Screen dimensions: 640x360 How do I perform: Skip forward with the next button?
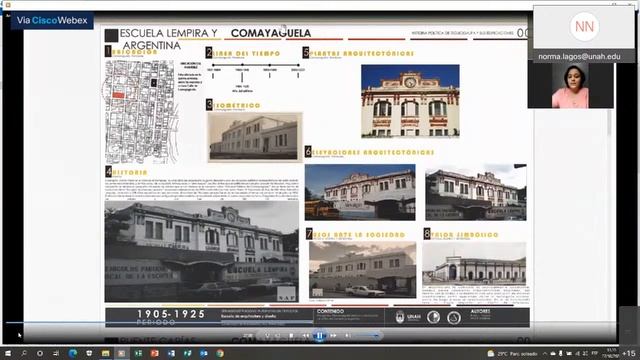333,336
